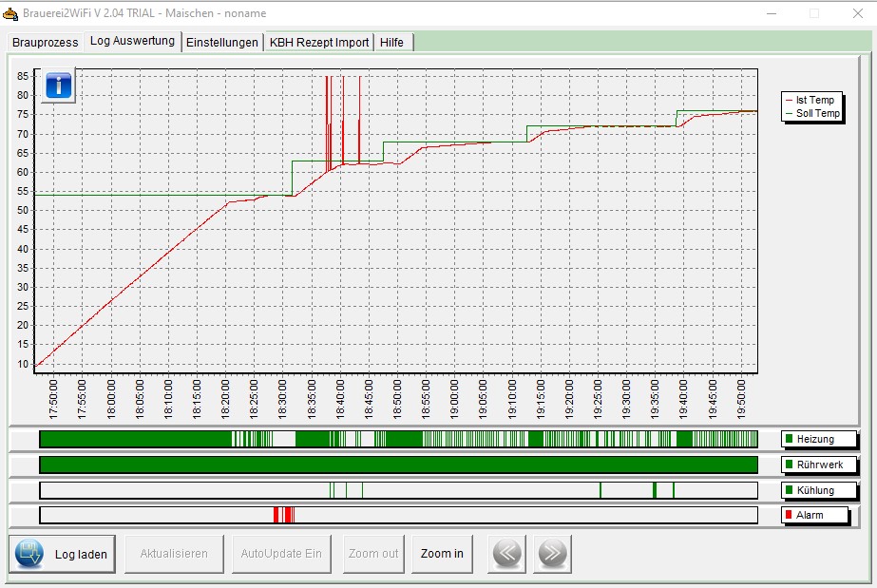Image resolution: width=877 pixels, height=588 pixels.
Task: Click the green Heizung legend square
Action: pyautogui.click(x=788, y=439)
